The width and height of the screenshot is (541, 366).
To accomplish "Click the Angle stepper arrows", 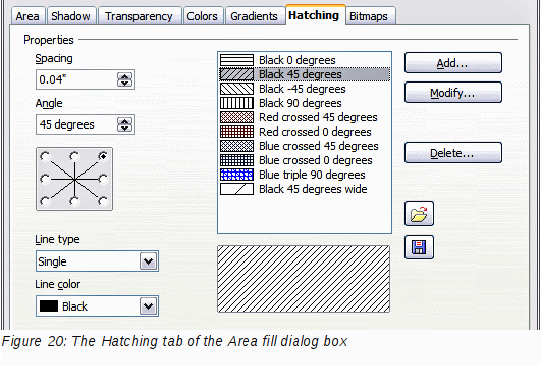I will coord(125,125).
